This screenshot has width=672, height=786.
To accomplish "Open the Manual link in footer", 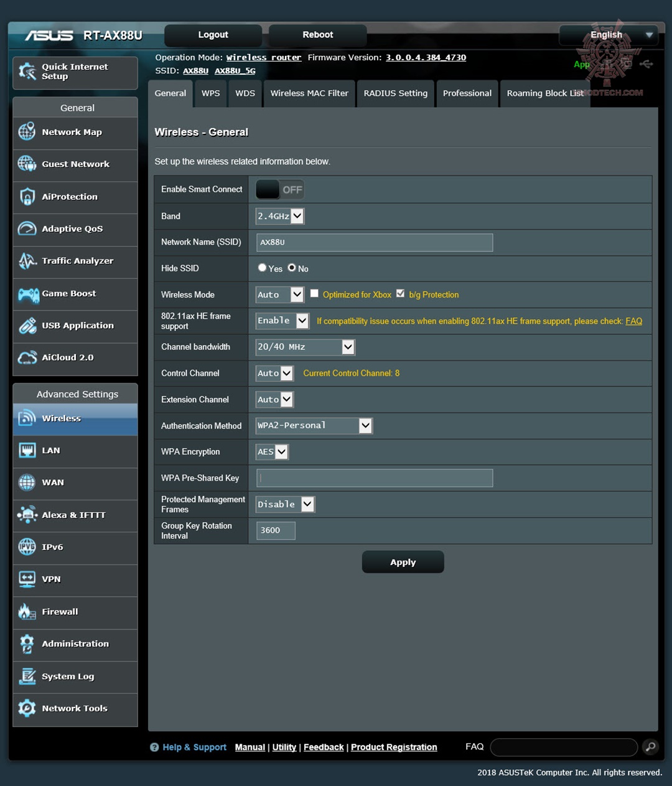I will (x=250, y=747).
